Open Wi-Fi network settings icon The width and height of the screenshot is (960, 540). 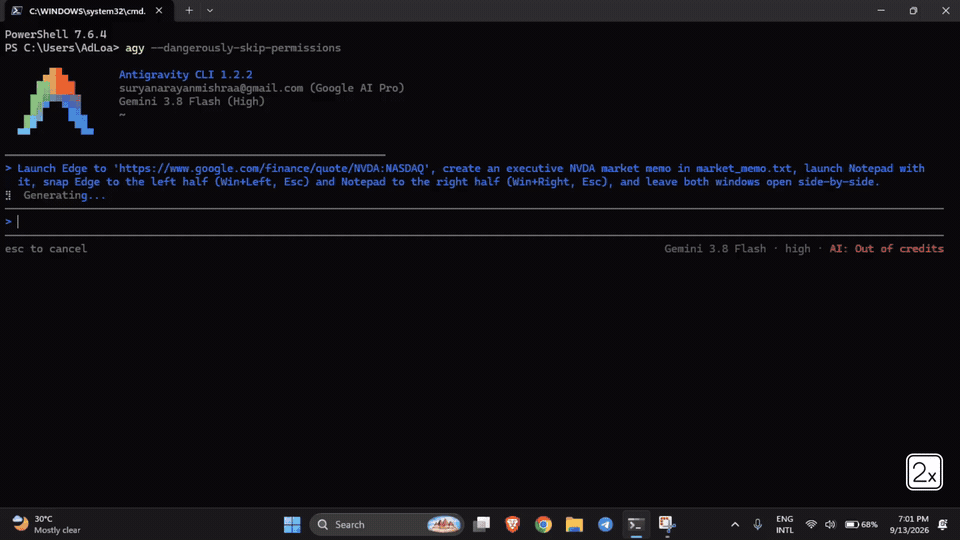(x=811, y=525)
